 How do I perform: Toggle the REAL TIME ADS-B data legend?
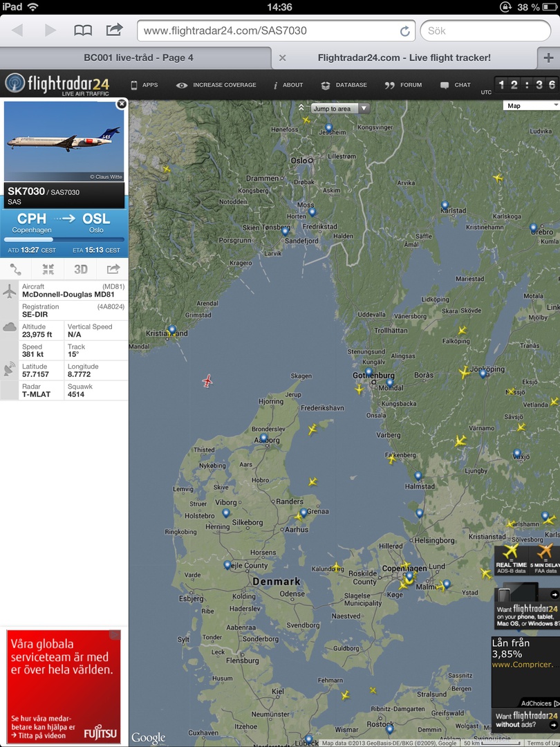tap(511, 560)
